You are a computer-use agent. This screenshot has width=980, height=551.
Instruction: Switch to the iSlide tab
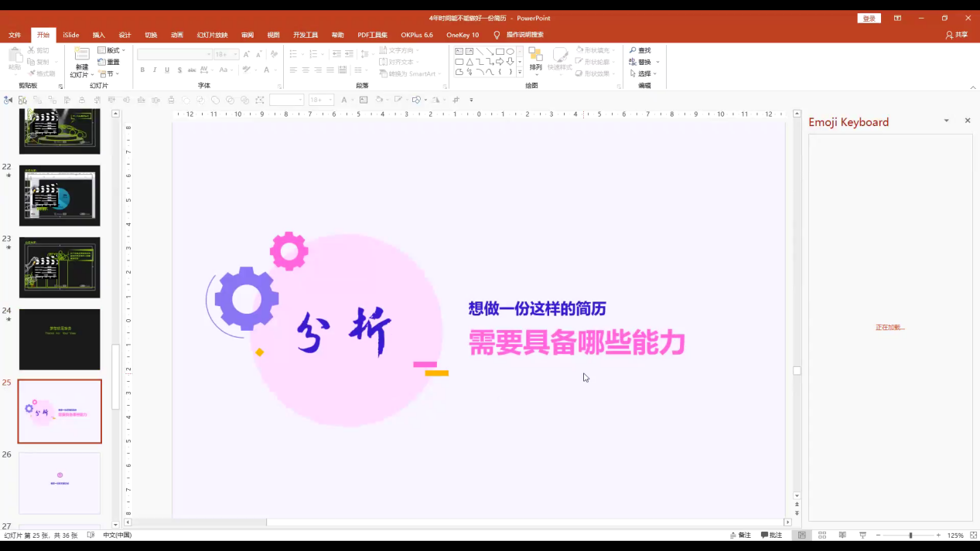point(71,35)
